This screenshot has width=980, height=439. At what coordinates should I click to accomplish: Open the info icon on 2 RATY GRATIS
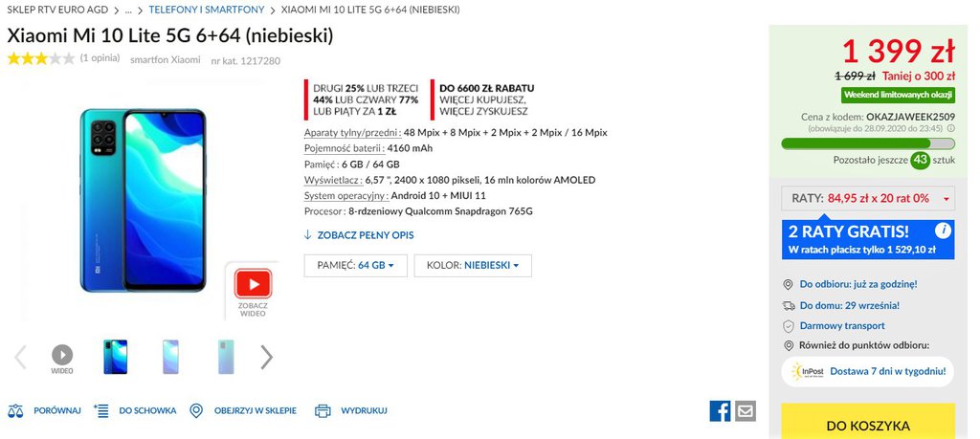(943, 230)
